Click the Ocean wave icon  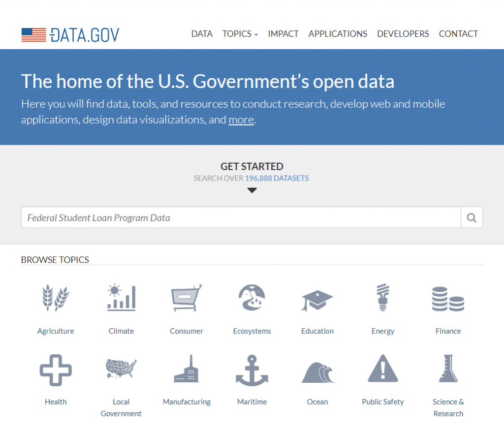[x=318, y=372]
